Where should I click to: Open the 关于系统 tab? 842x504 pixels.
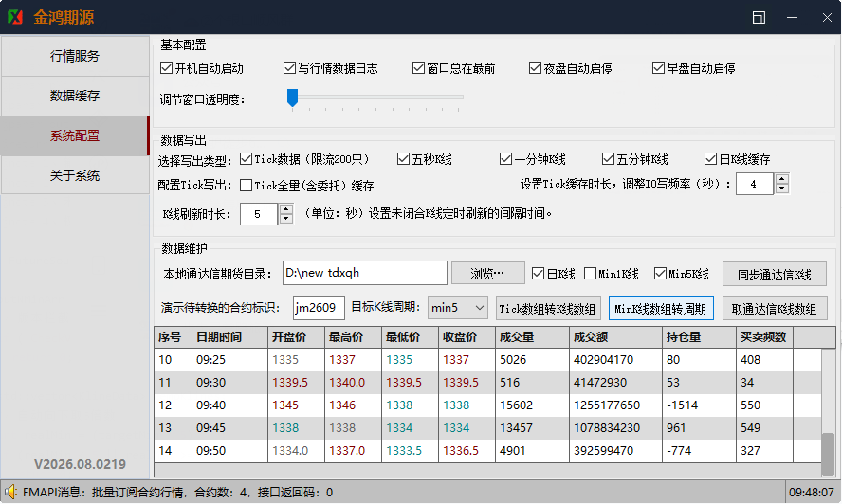pyautogui.click(x=75, y=175)
